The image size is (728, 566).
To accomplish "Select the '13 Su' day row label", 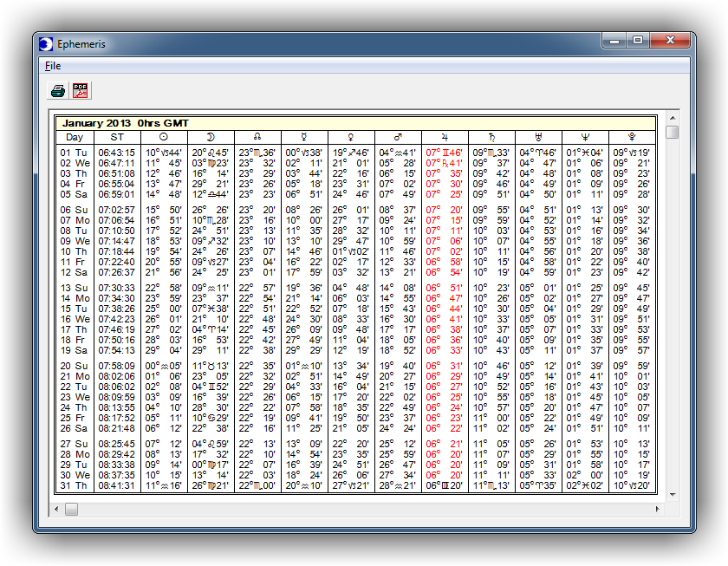I will (74, 288).
